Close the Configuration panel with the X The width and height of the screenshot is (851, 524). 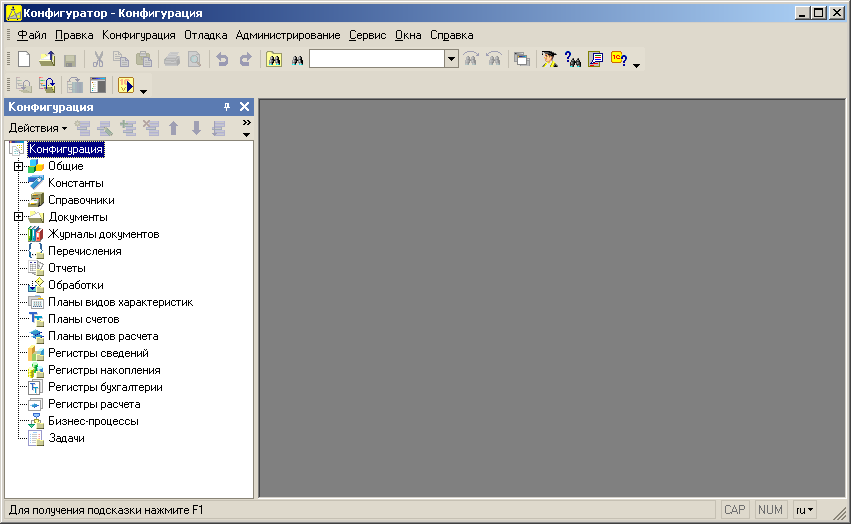(245, 107)
